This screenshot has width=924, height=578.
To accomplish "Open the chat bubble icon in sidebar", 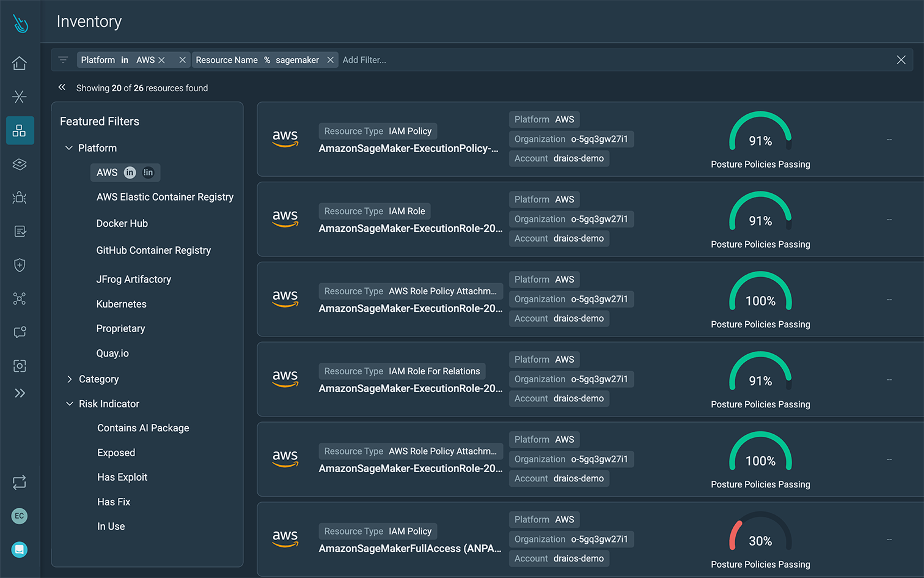I will point(20,332).
